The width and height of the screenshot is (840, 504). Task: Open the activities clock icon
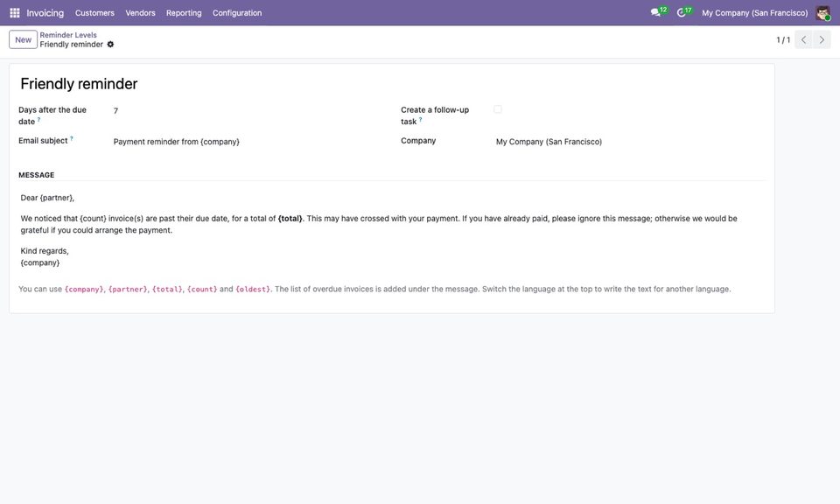682,12
